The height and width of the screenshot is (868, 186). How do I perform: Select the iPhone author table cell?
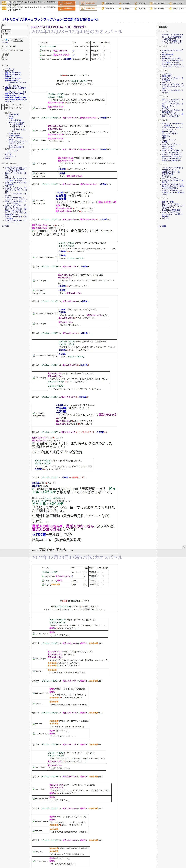77,581
